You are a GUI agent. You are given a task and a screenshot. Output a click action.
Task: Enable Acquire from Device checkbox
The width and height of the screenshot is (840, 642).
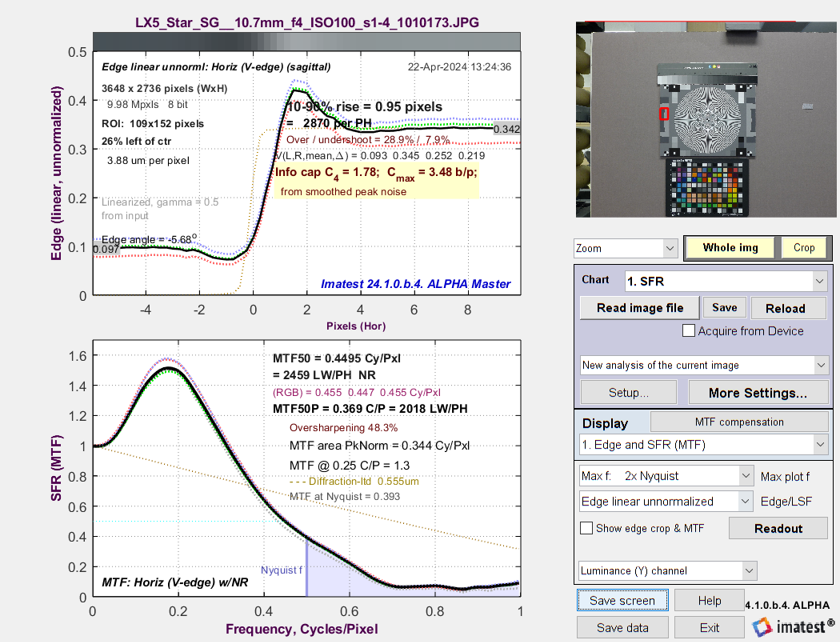(688, 331)
